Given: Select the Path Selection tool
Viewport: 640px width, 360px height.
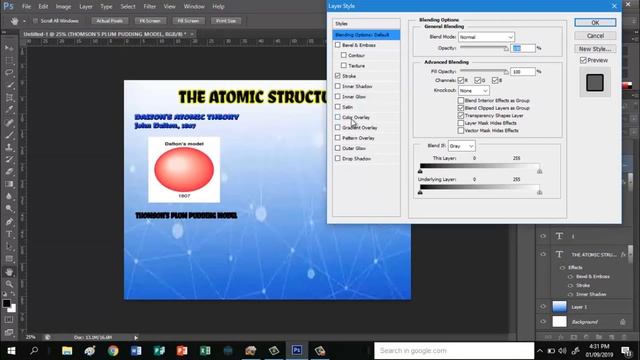Looking at the screenshot, I should click(x=9, y=247).
